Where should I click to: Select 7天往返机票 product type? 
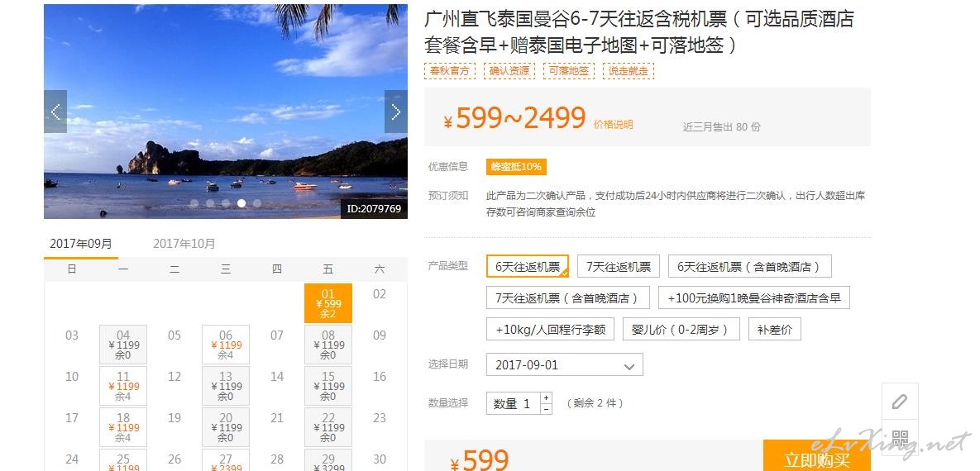click(618, 267)
